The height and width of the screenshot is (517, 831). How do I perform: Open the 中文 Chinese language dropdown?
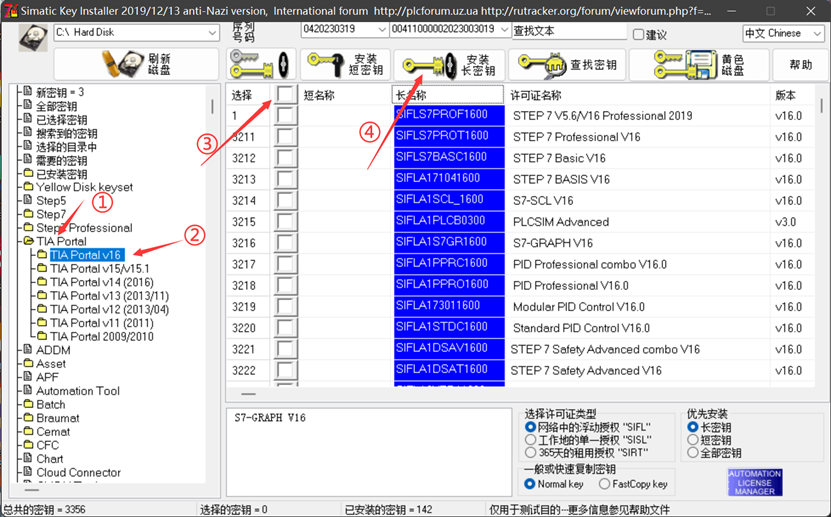[x=816, y=33]
